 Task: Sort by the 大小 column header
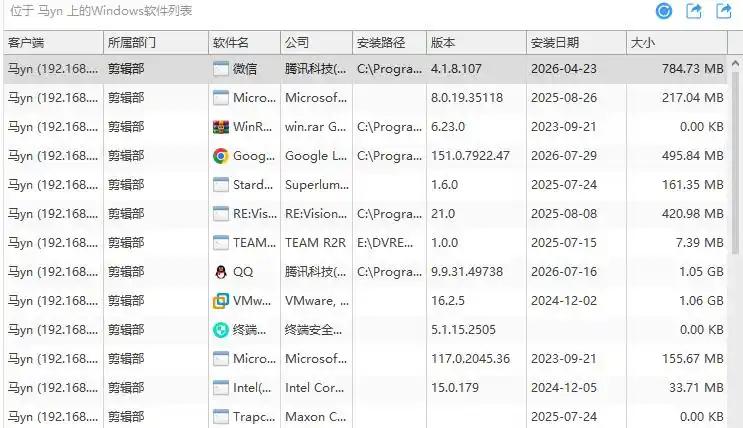[677, 43]
